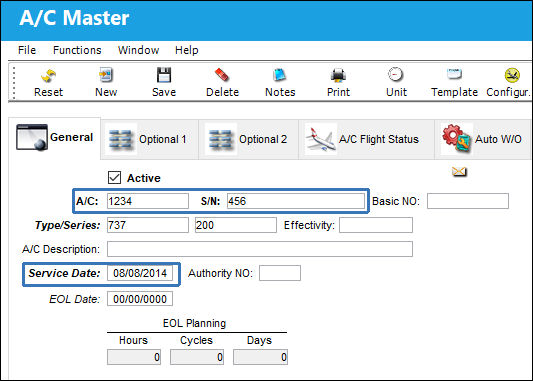
Task: Save the aircraft record
Action: [164, 75]
